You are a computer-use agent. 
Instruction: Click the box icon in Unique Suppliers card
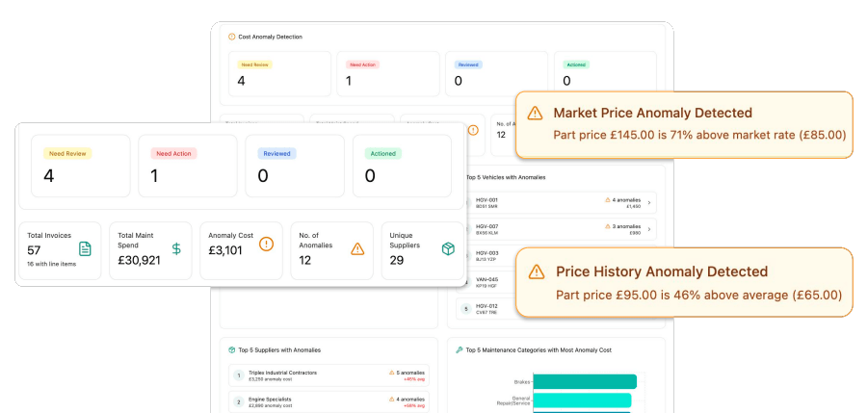[448, 249]
